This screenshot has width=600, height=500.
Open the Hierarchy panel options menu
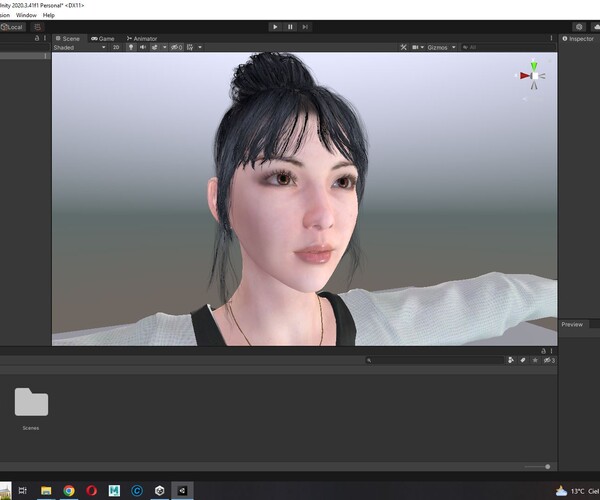click(45, 38)
